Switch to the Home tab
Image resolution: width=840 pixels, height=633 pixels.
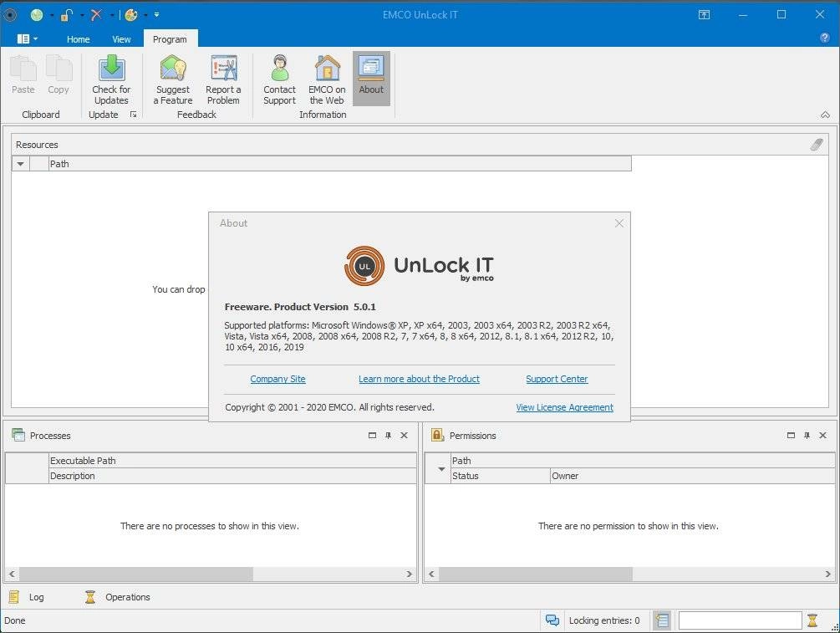(79, 39)
